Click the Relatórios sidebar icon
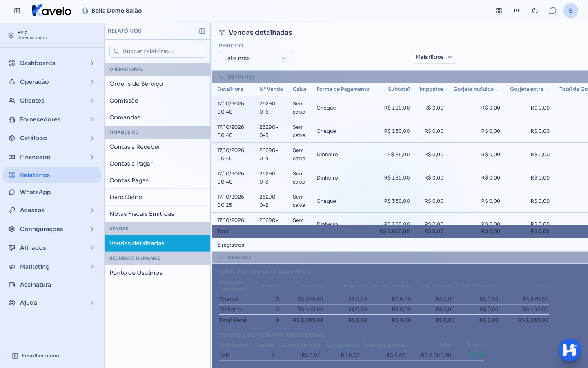 tap(12, 175)
